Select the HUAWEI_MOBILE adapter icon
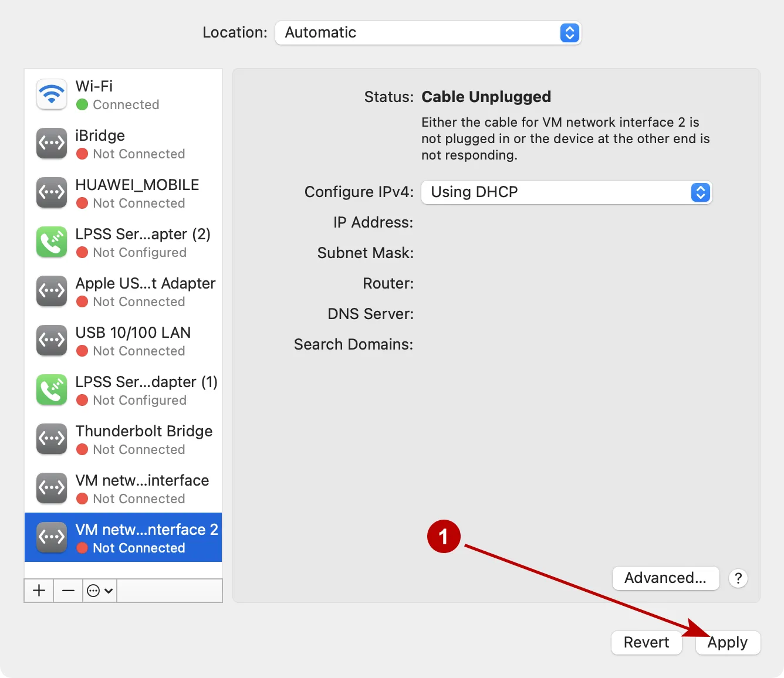Screen dimensions: 784x678 pyautogui.click(x=51, y=192)
